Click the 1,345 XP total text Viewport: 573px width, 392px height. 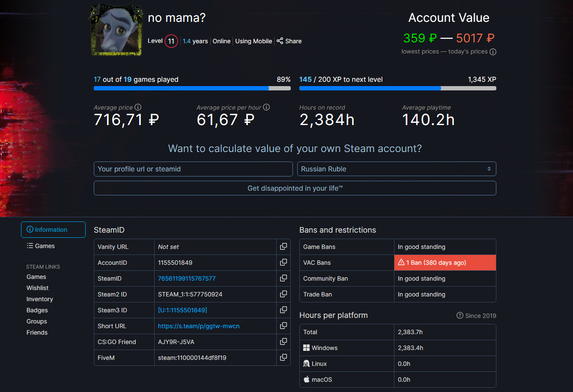tap(482, 80)
